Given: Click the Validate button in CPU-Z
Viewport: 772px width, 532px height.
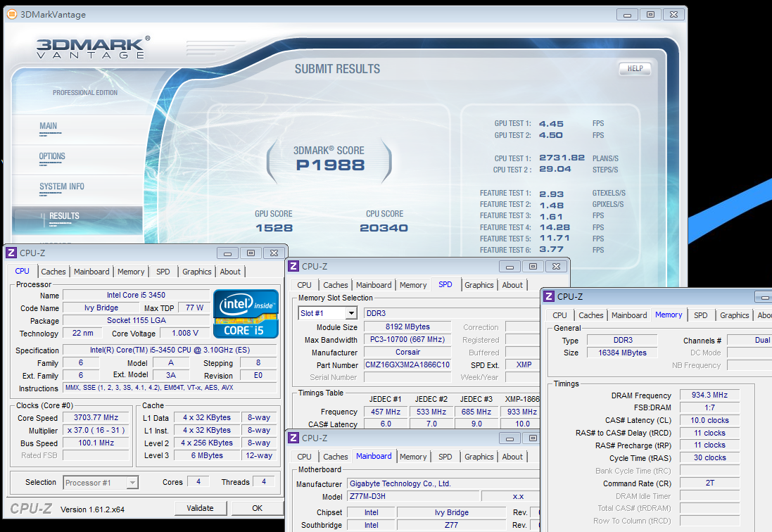Looking at the screenshot, I should pyautogui.click(x=200, y=508).
